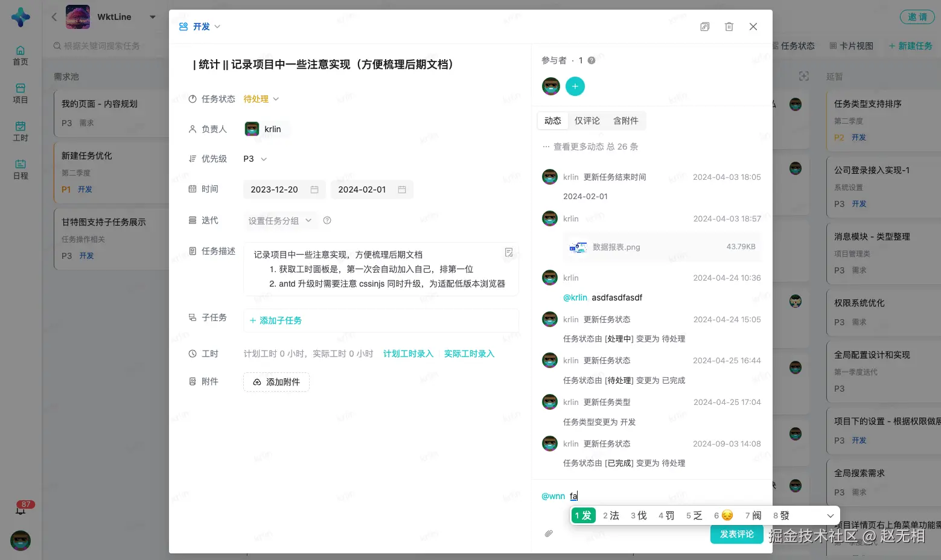Expand the WktLine project dropdown arrow
This screenshot has height=560, width=941.
[153, 17]
